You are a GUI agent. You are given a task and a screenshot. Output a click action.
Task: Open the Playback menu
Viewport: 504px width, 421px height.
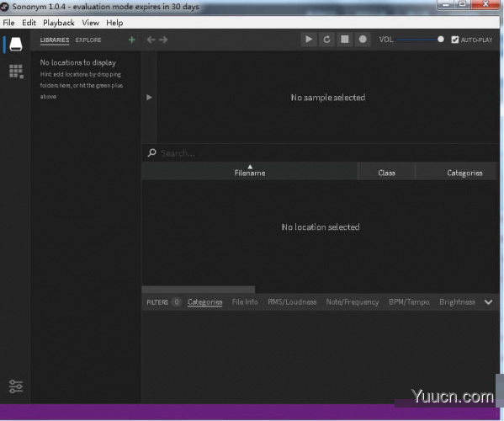pyautogui.click(x=59, y=23)
